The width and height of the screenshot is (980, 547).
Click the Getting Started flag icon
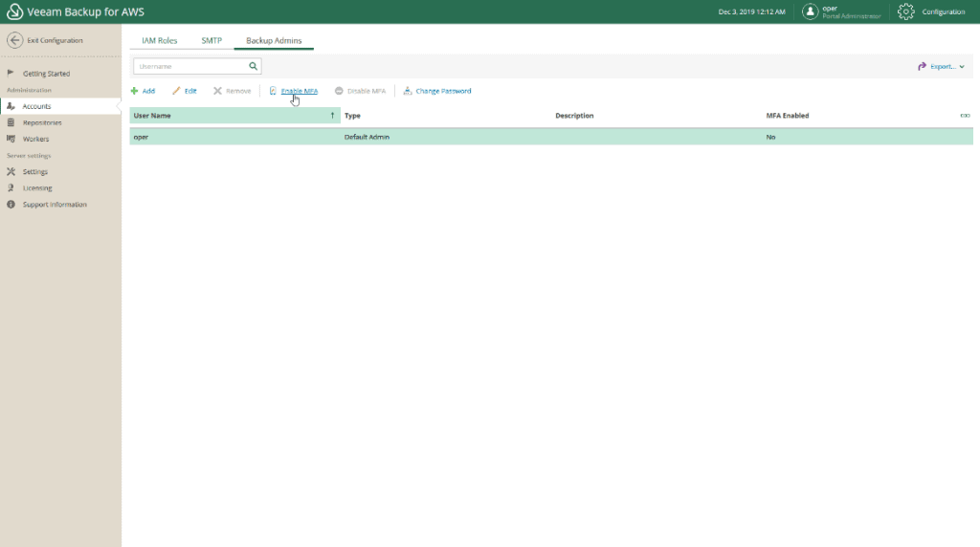click(x=11, y=73)
